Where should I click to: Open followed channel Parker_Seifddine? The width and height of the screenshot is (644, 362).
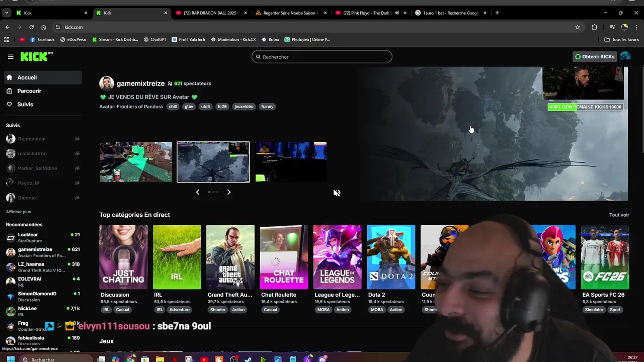43,168
